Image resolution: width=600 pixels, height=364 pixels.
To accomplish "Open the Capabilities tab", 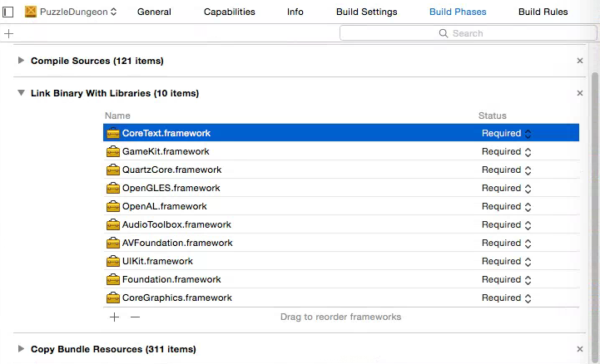I will pyautogui.click(x=229, y=12).
